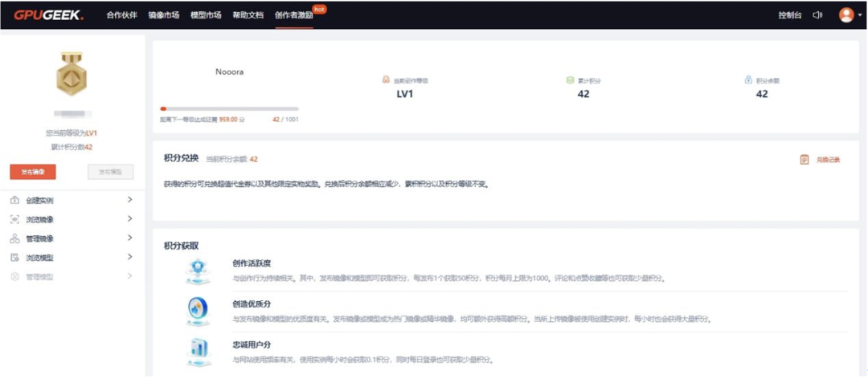
Task: Open the 帮助文档 nav item
Action: [x=248, y=15]
